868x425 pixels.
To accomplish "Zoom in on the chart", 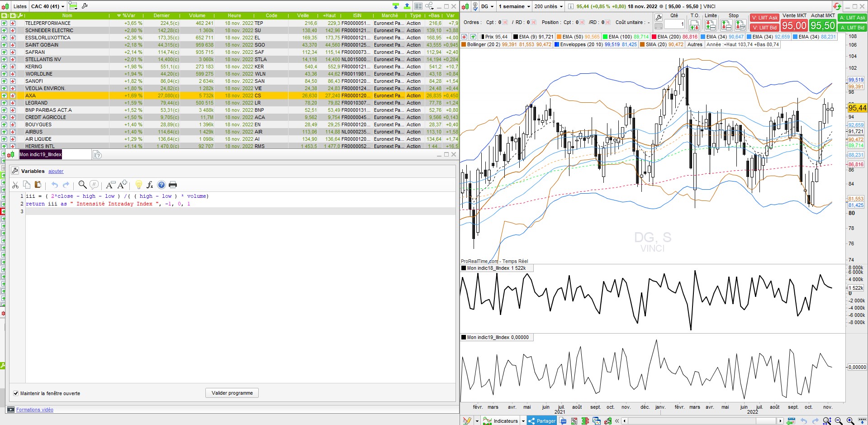I will coord(850,421).
